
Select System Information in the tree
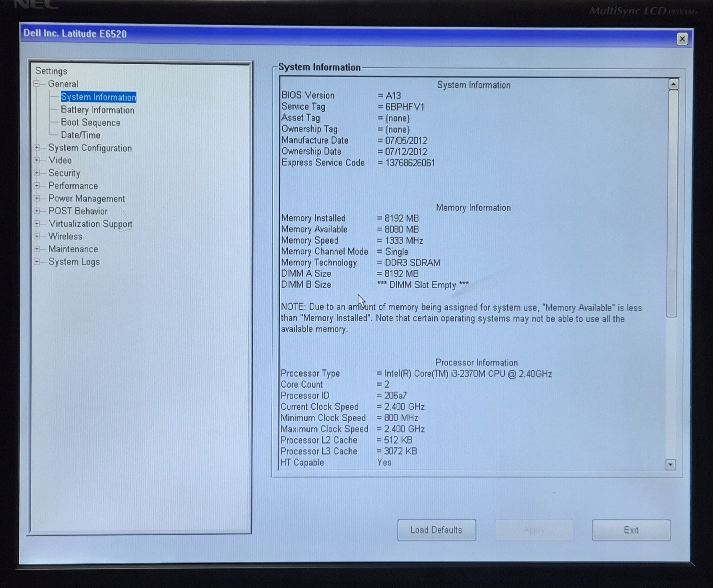tap(98, 97)
